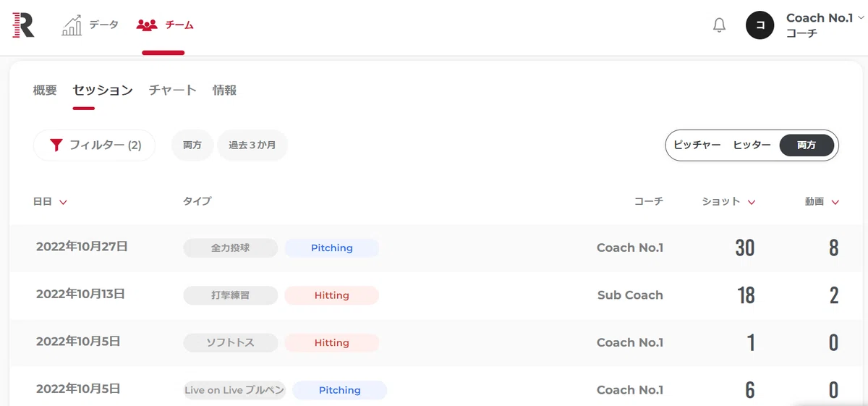Open the フィルター (2) button

point(94,145)
